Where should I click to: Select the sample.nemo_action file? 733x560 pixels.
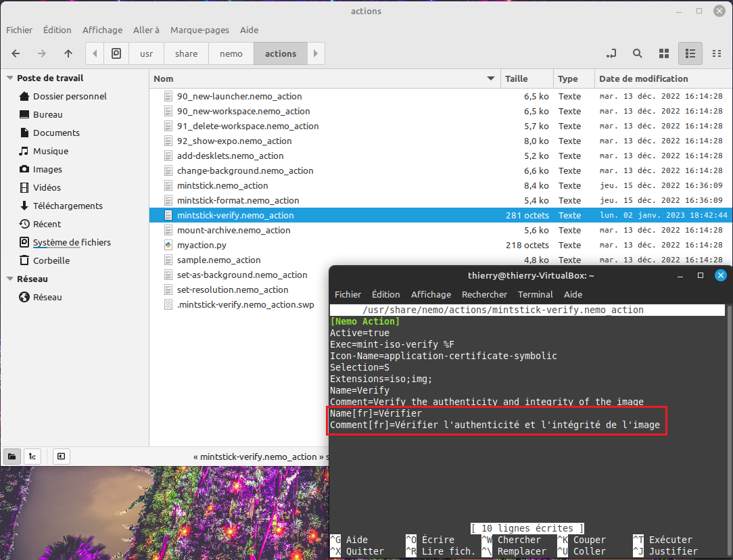click(218, 260)
